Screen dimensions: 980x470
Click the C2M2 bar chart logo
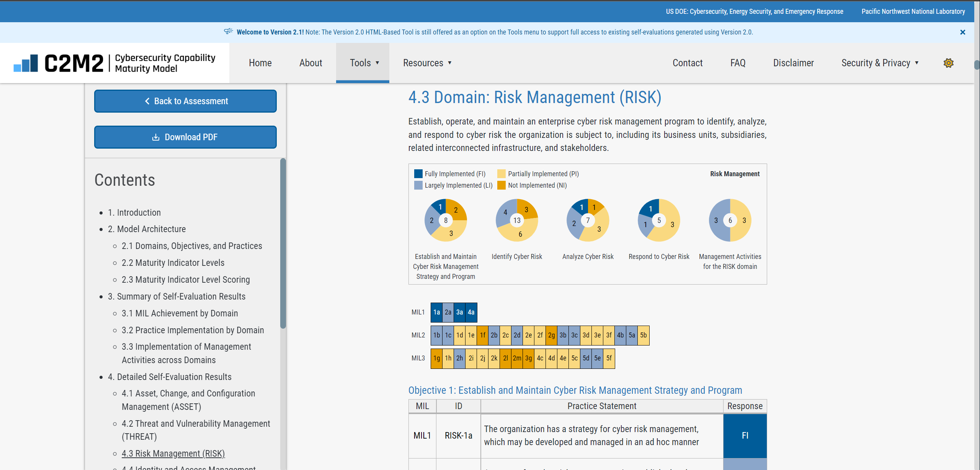tap(26, 63)
